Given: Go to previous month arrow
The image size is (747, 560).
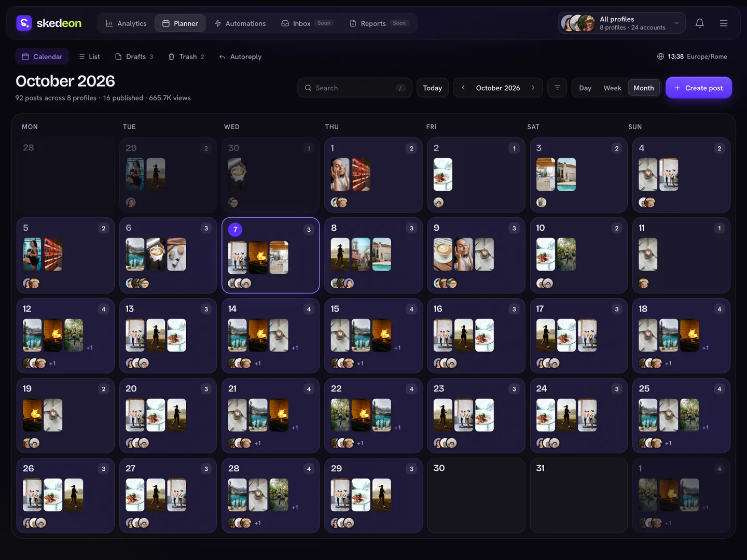Looking at the screenshot, I should [463, 88].
